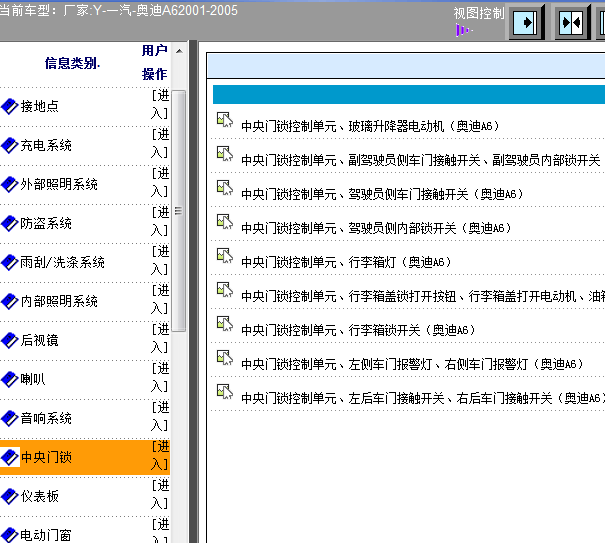Screen dimensions: 605x543
Task: Select 后视镜 category text
Action: pyautogui.click(x=39, y=340)
